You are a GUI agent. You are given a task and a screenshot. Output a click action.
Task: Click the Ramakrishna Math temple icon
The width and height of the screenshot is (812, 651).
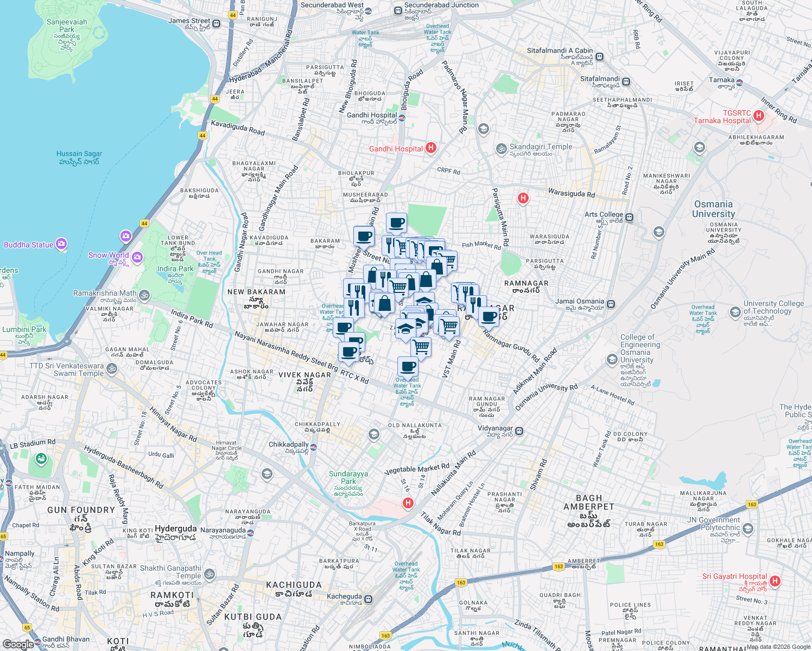pyautogui.click(x=144, y=295)
